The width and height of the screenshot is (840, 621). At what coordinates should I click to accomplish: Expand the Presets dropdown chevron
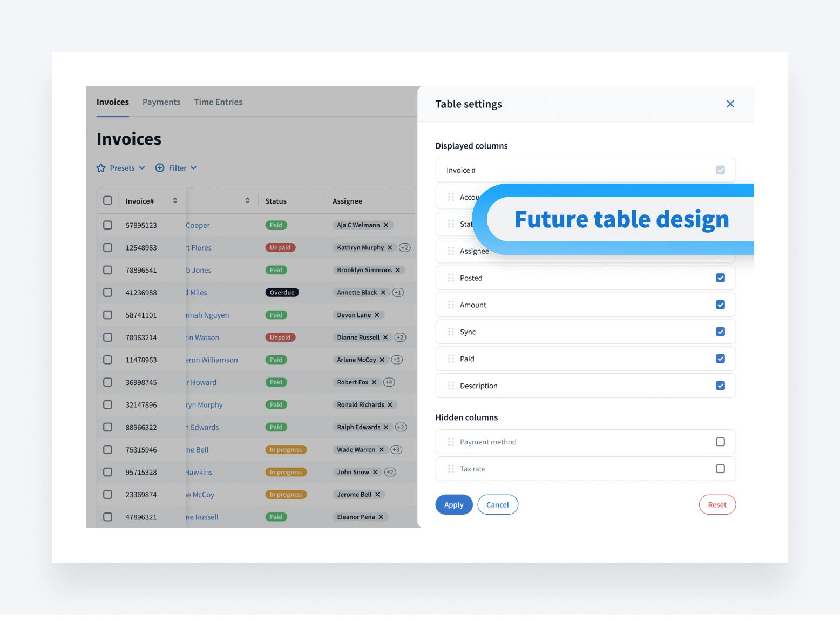click(142, 168)
